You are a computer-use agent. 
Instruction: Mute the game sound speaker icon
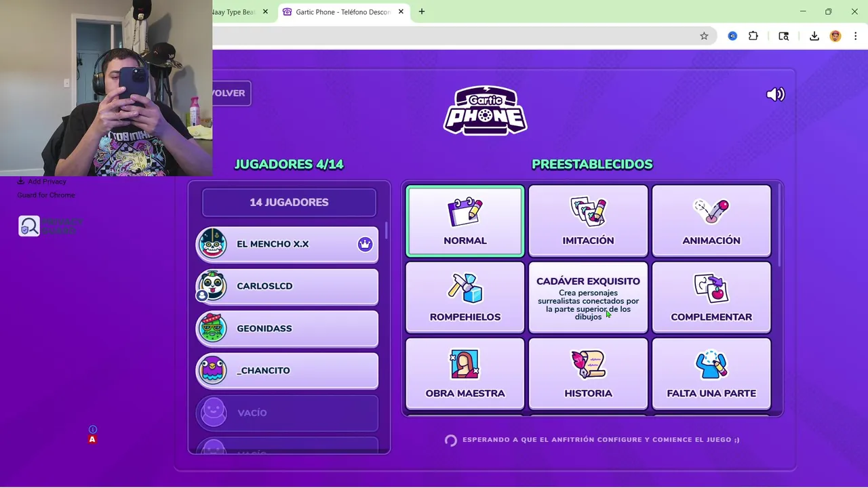click(775, 94)
